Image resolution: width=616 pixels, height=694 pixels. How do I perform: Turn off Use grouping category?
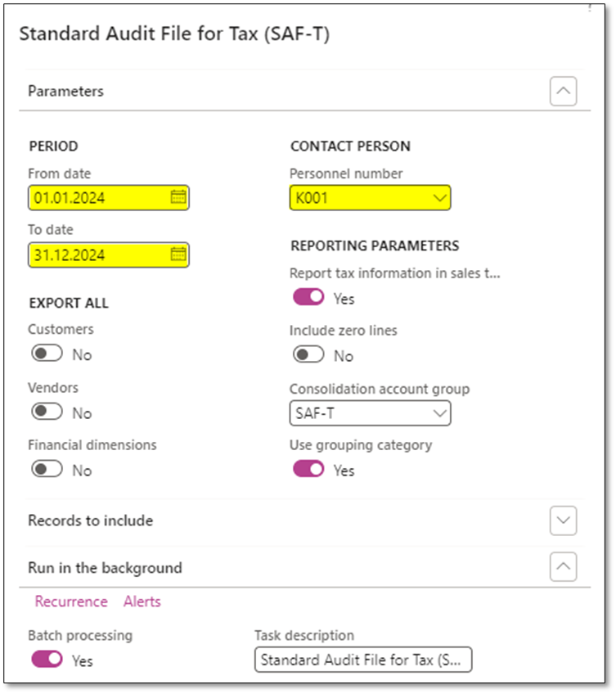(308, 470)
